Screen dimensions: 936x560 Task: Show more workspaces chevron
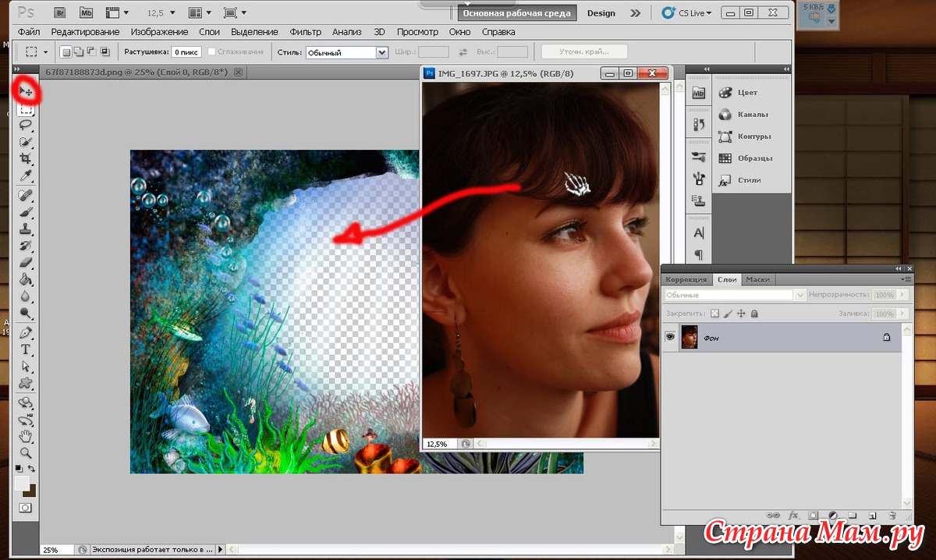[x=636, y=13]
